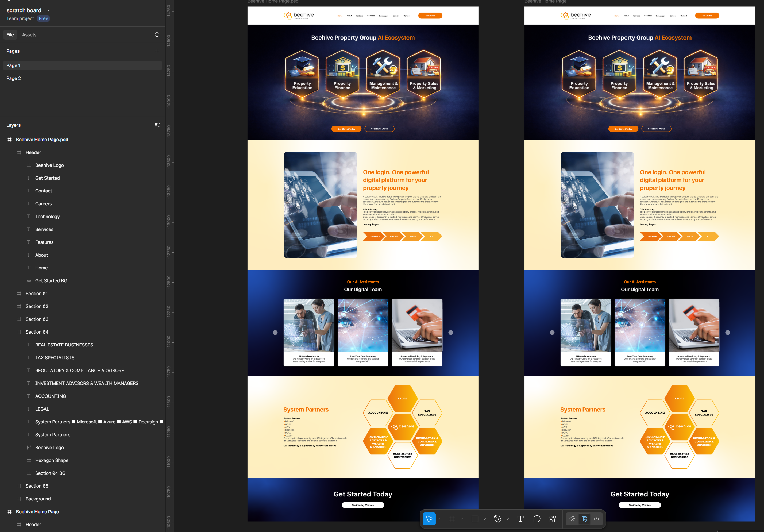Select the Frame tool in the toolbar

click(452, 519)
